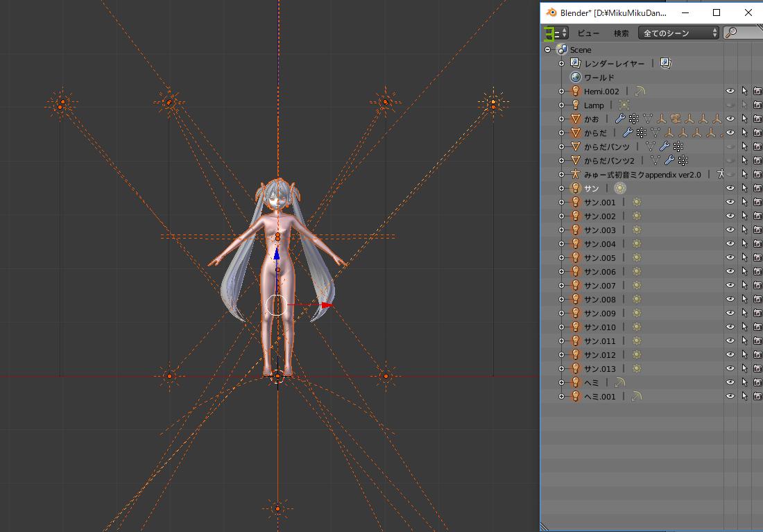763x532 pixels.
Task: Click the wrench modifier icon on かお row
Action: 619,119
